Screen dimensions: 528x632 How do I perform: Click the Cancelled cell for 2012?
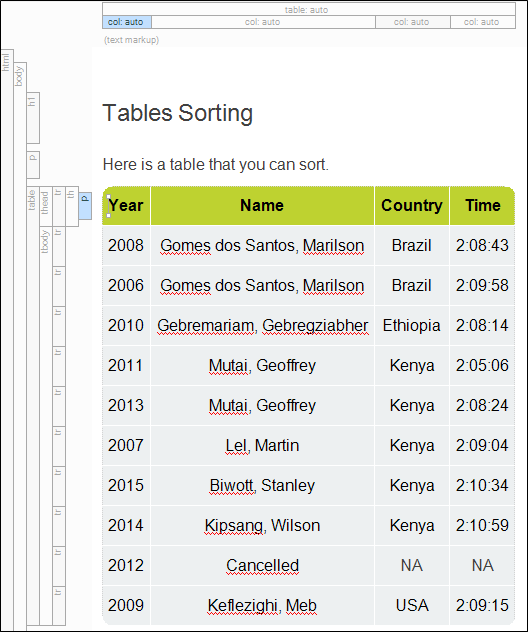(262, 565)
